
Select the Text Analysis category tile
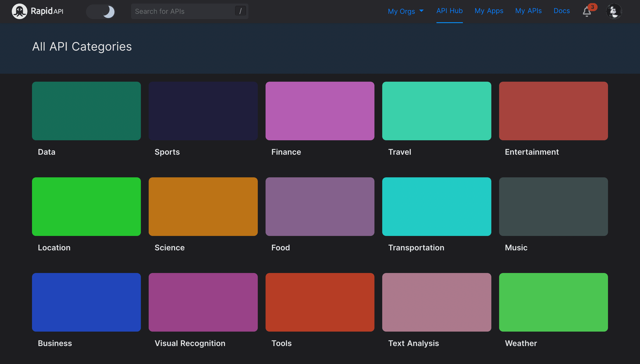436,302
